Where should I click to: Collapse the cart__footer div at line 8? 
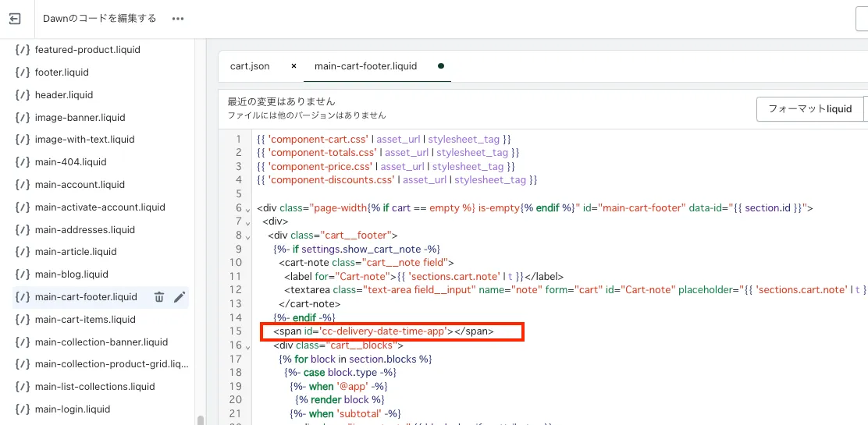(247, 236)
